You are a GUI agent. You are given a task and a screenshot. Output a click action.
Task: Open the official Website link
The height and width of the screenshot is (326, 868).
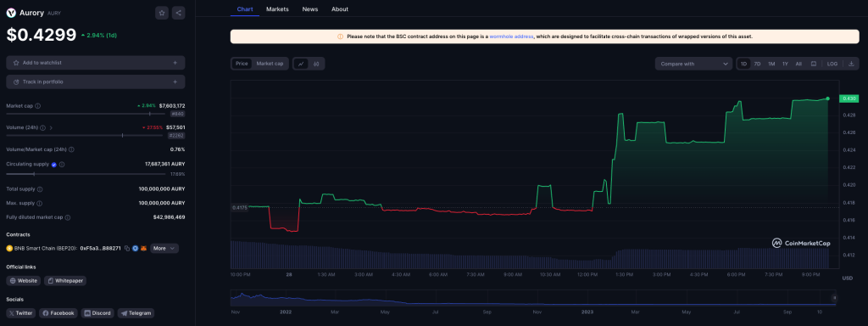(23, 280)
